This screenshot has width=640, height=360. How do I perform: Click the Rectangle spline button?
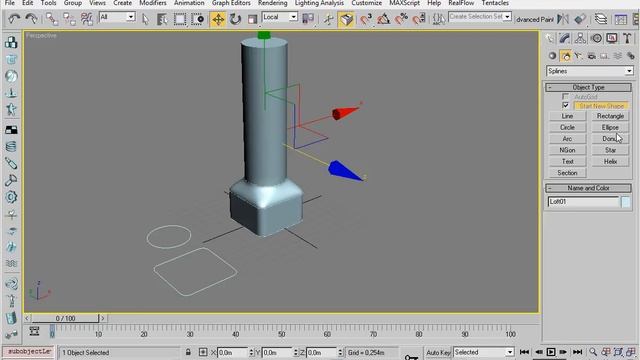click(x=610, y=116)
